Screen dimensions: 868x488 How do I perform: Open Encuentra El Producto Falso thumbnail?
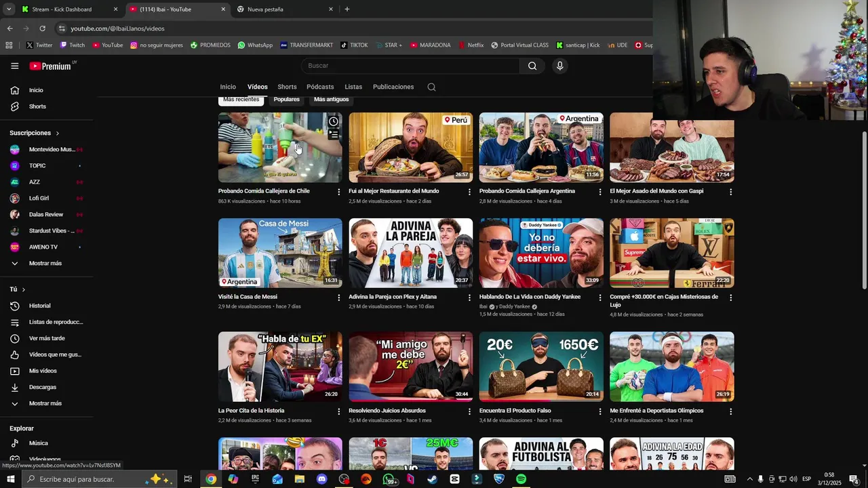click(x=541, y=367)
